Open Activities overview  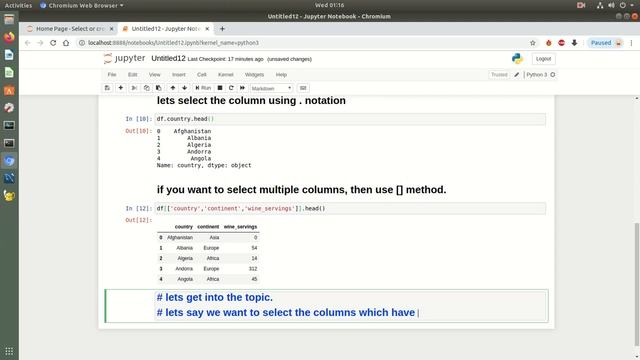[18, 5]
